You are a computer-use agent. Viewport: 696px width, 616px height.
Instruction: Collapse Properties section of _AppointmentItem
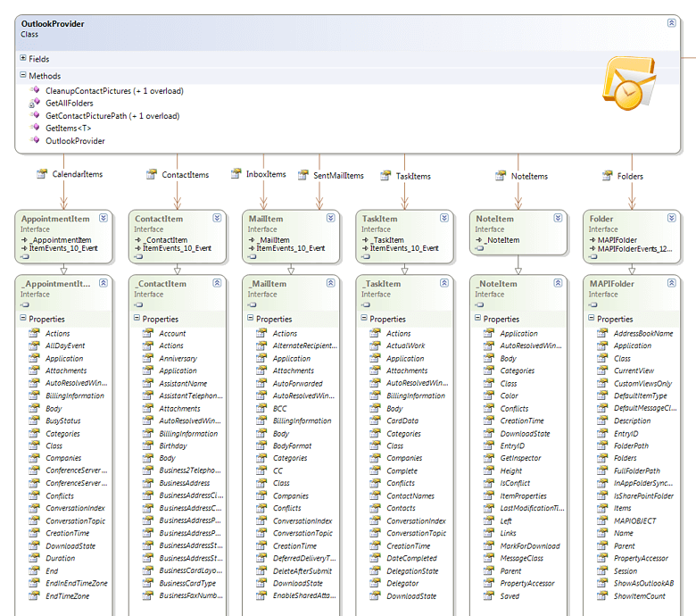(23, 318)
